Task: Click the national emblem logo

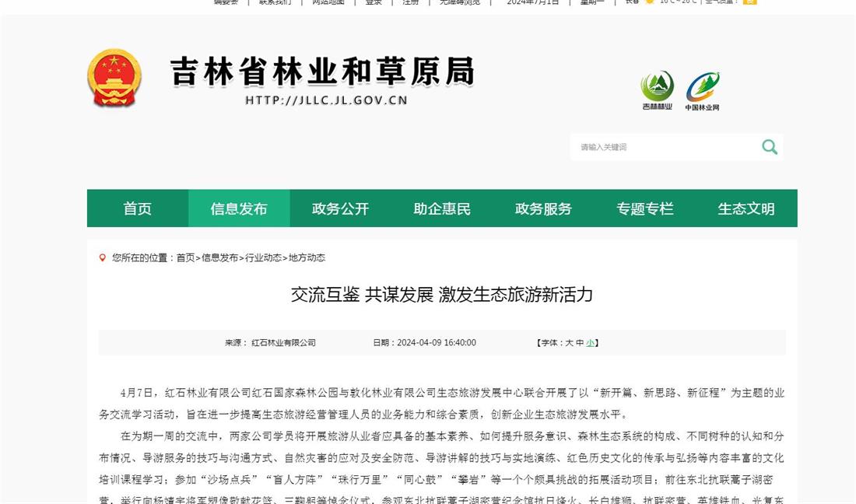Action: [114, 78]
